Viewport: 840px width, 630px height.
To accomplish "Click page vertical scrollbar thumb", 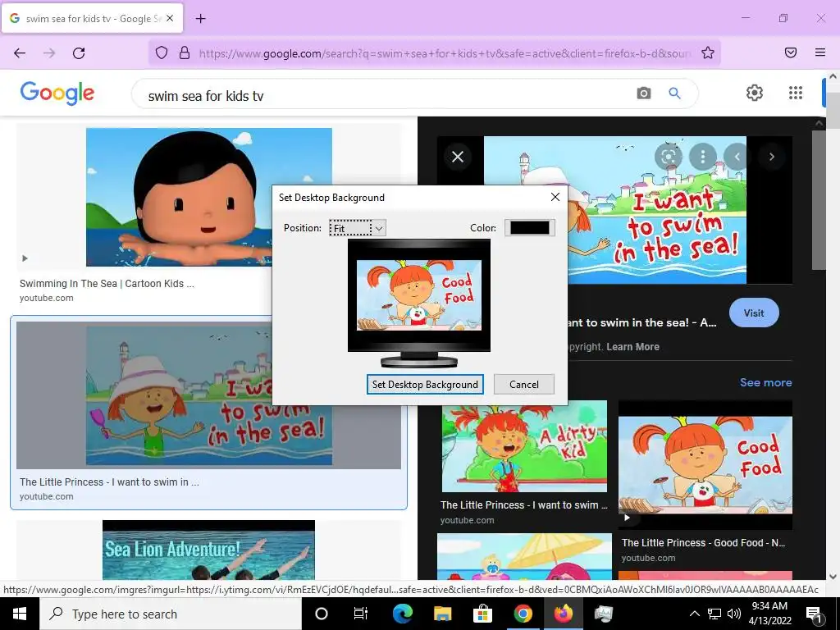I will point(833,111).
